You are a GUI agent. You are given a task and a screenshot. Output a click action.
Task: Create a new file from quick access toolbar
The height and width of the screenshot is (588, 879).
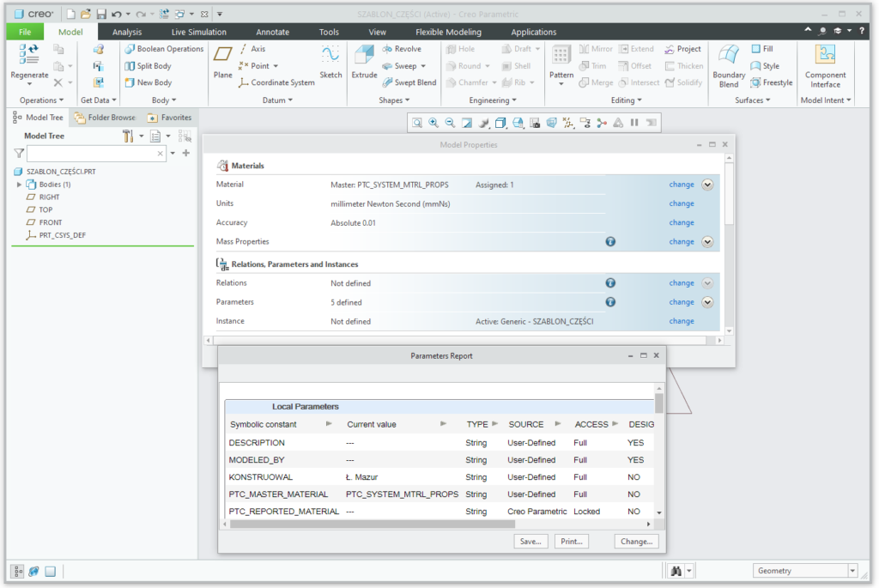[x=70, y=14]
